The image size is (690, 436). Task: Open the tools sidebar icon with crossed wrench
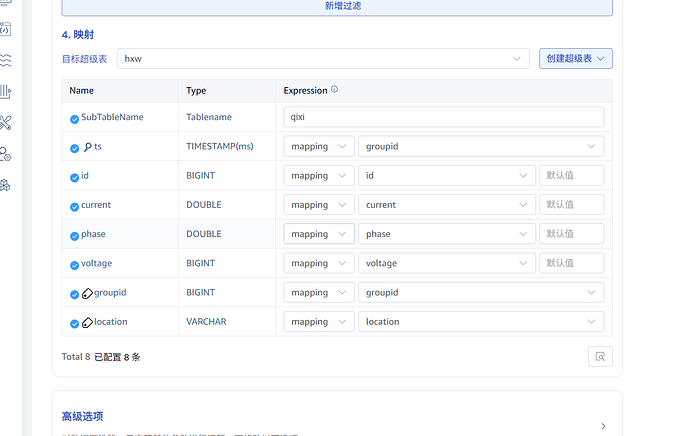(x=5, y=122)
